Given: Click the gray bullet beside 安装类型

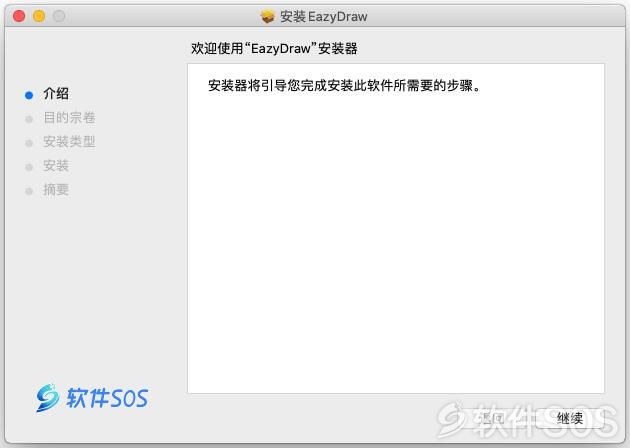Looking at the screenshot, I should [29, 143].
